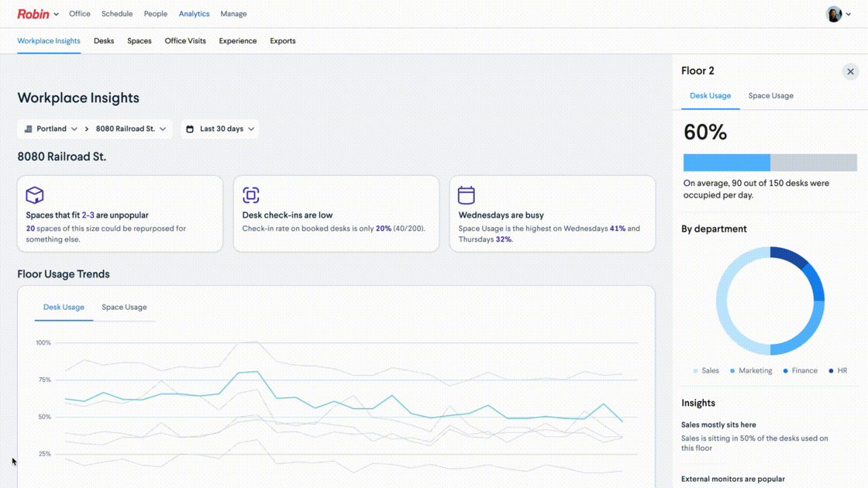
Task: Click the desk check-ins scan icon
Action: [x=251, y=195]
